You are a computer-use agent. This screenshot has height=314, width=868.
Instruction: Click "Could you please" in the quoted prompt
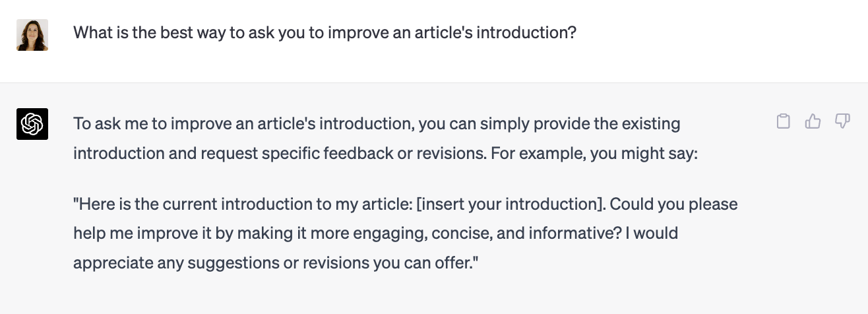click(673, 204)
